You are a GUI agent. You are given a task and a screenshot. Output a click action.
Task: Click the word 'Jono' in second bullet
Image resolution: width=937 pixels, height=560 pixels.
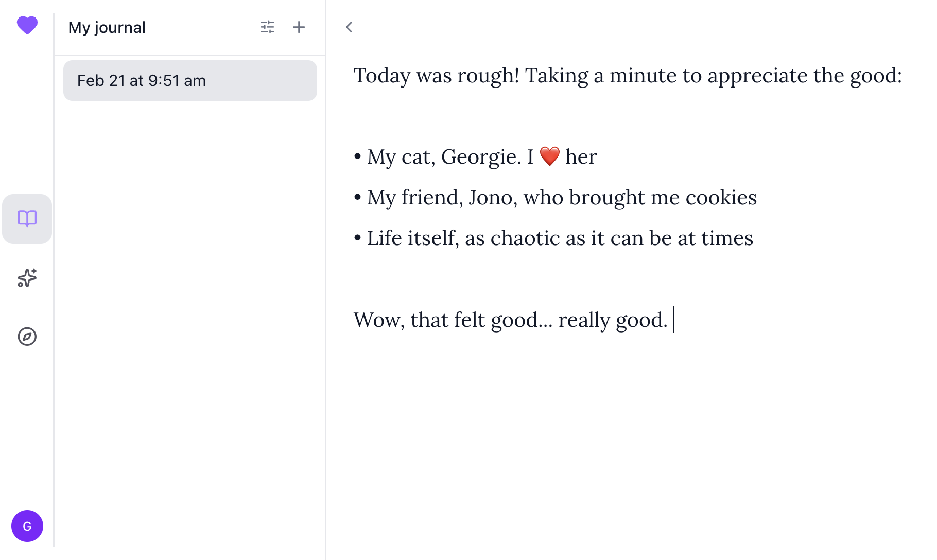click(490, 198)
